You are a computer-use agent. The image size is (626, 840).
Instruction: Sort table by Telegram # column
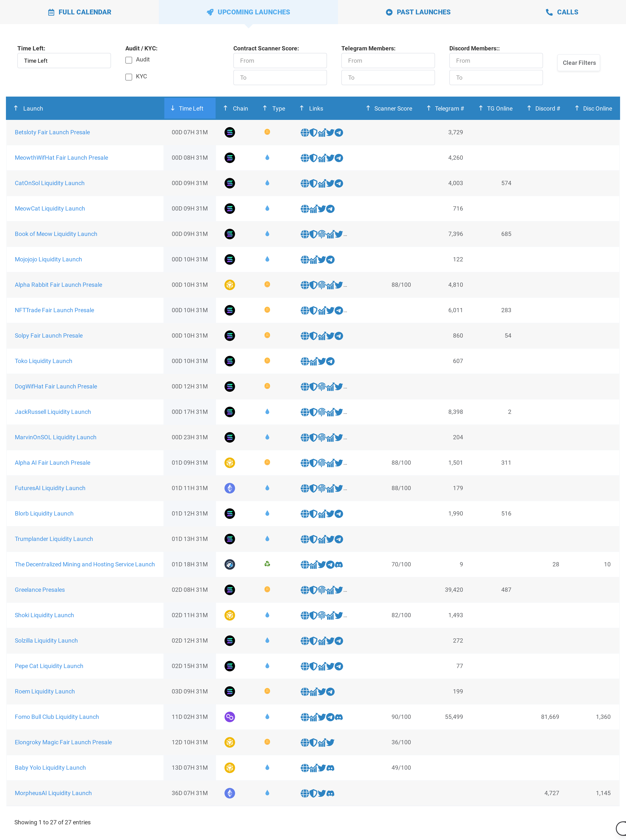click(x=445, y=108)
